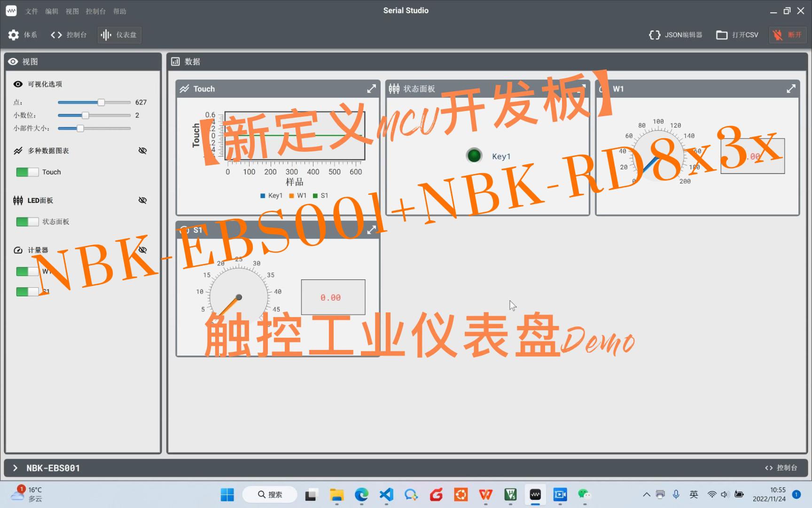This screenshot has width=812, height=508.
Task: Hide all 计量器 widgets via crossed-eye icon
Action: (143, 250)
